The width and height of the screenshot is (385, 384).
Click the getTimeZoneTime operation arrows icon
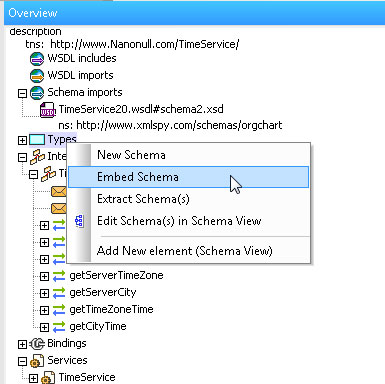tap(59, 310)
